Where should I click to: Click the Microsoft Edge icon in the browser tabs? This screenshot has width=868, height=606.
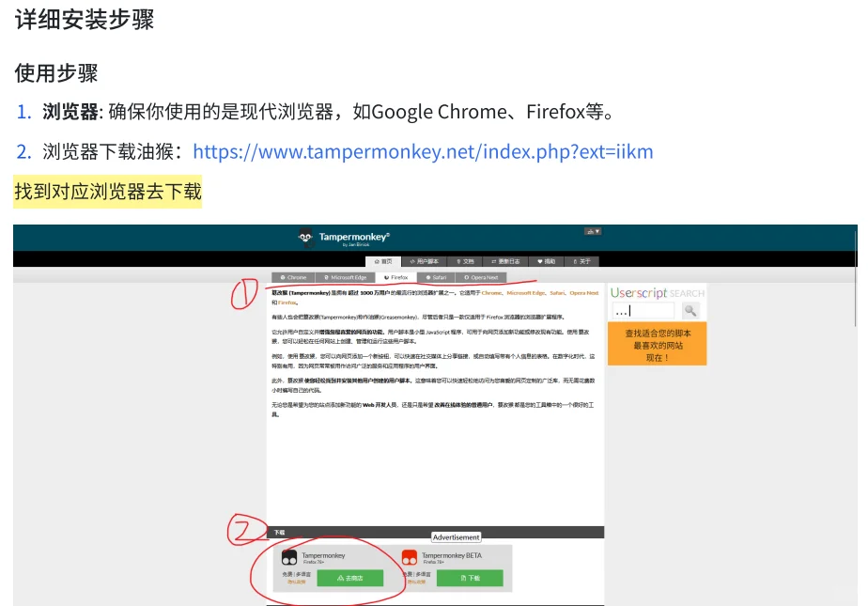click(326, 278)
